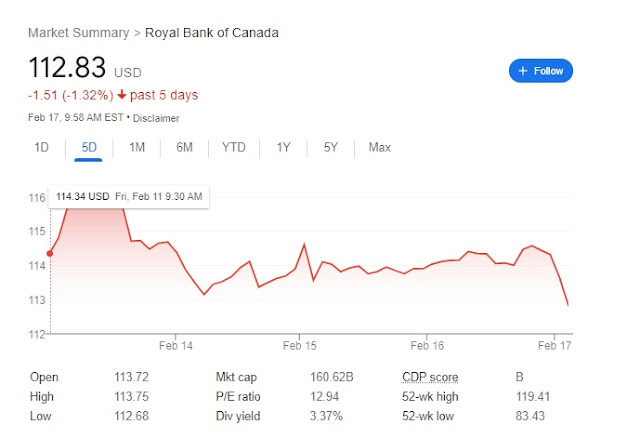The height and width of the screenshot is (438, 640).
Task: Open the Disclaimer link
Action: click(158, 117)
